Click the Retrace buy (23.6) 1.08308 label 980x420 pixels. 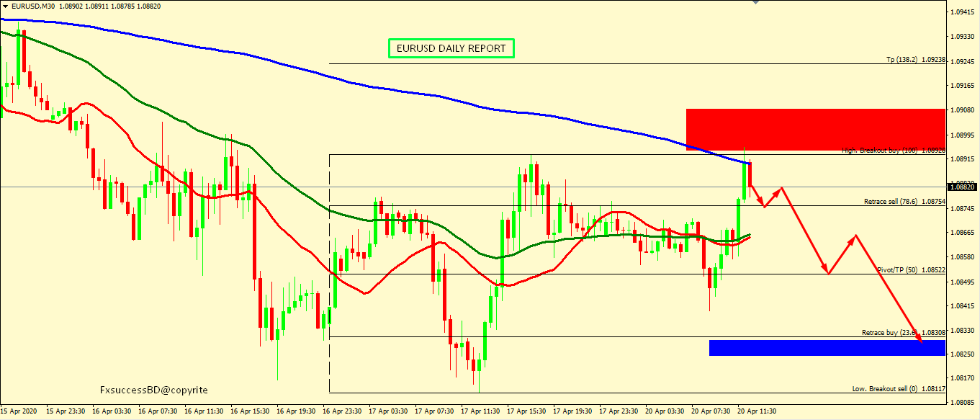tap(903, 333)
